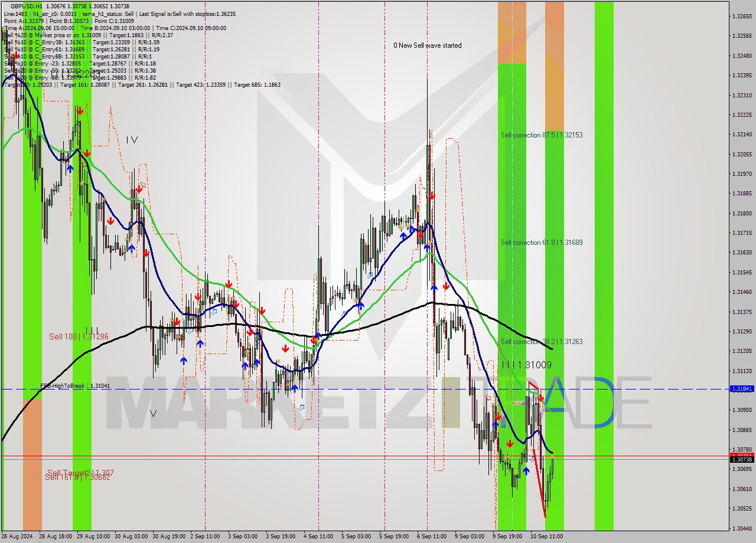This screenshot has width=756, height=543.
Task: Click the 1.32140 price axis value
Action: point(741,135)
